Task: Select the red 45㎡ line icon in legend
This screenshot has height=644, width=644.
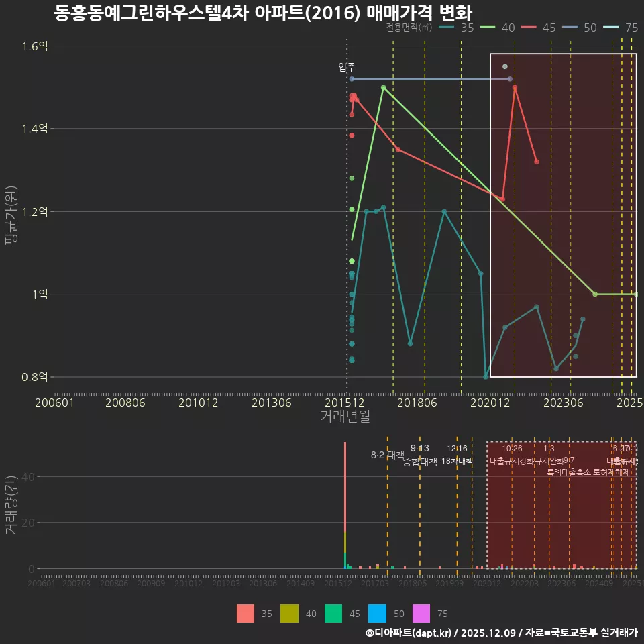Action: pos(528,28)
